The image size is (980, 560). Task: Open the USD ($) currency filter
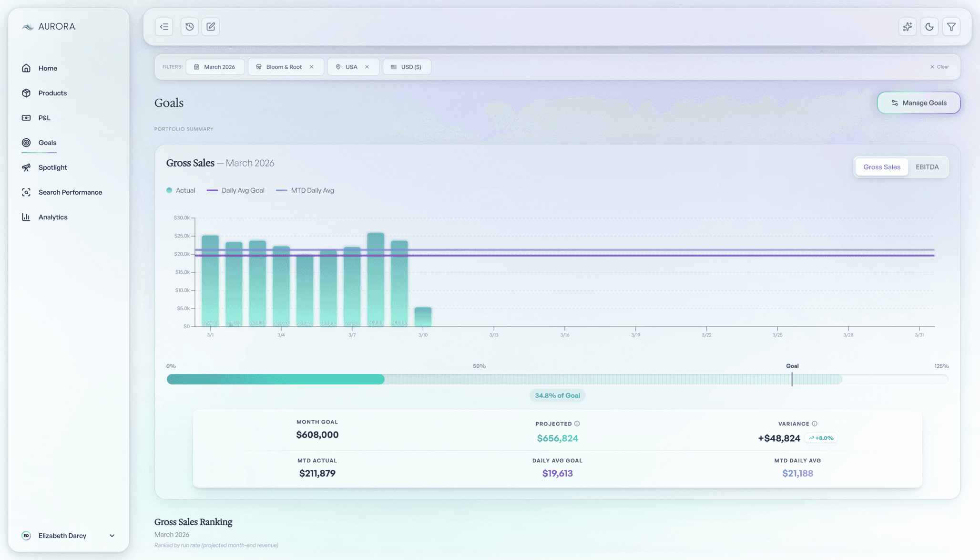pos(407,67)
